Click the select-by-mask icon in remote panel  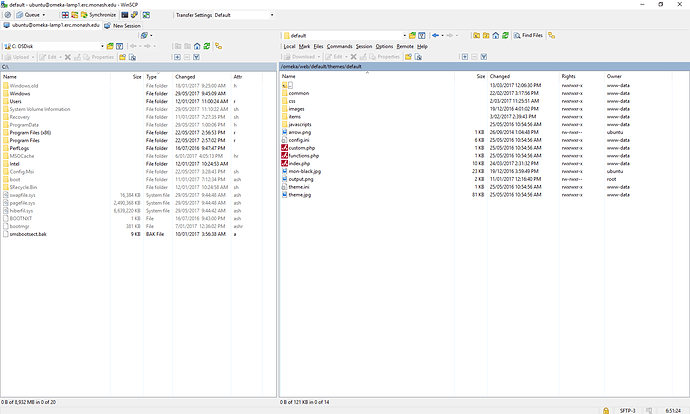(484, 57)
